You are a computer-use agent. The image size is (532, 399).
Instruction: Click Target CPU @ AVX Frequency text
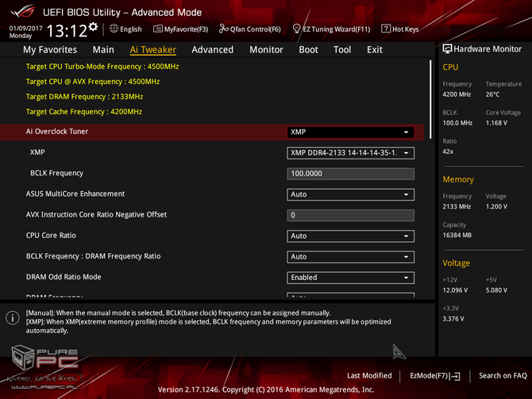[93, 82]
